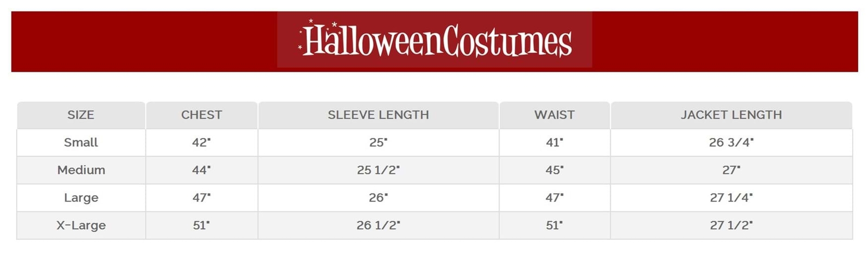Choose the X-Large size row label

pyautogui.click(x=81, y=225)
